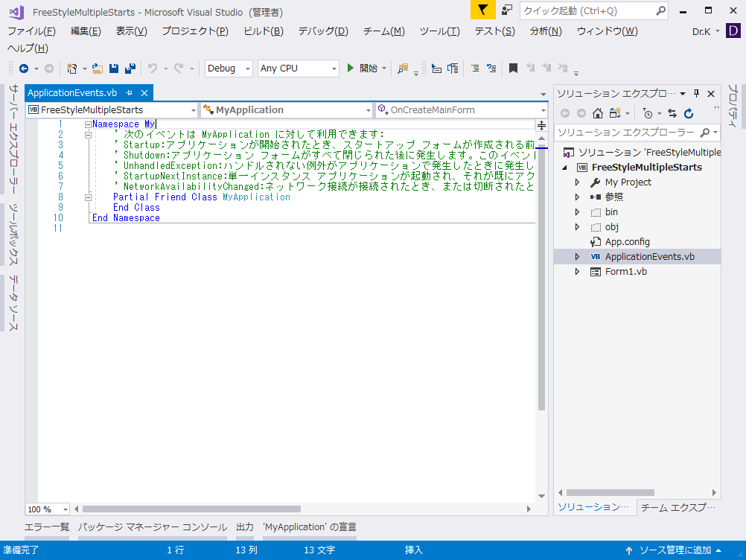This screenshot has width=746, height=560.
Task: Sync Solution Explorer with active document
Action: point(672,114)
